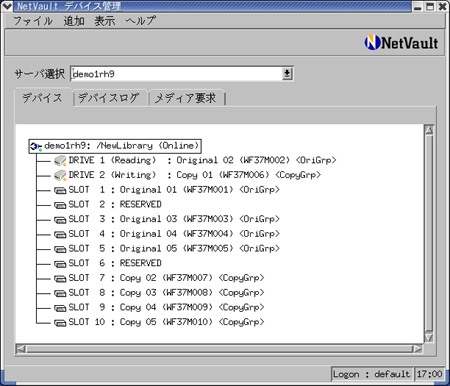Click the vertical scrollbar up arrow

coord(429,129)
